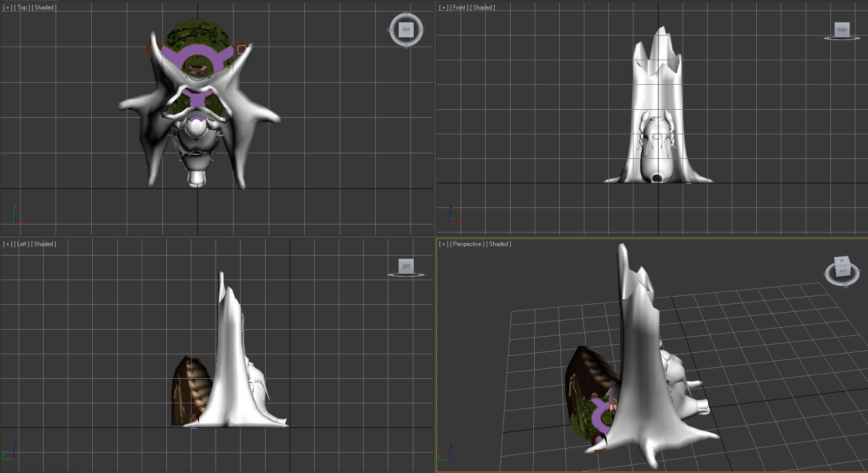Viewport: 868px width, 473px height.
Task: Open the Left viewport [+] general menu
Action: pyautogui.click(x=8, y=244)
